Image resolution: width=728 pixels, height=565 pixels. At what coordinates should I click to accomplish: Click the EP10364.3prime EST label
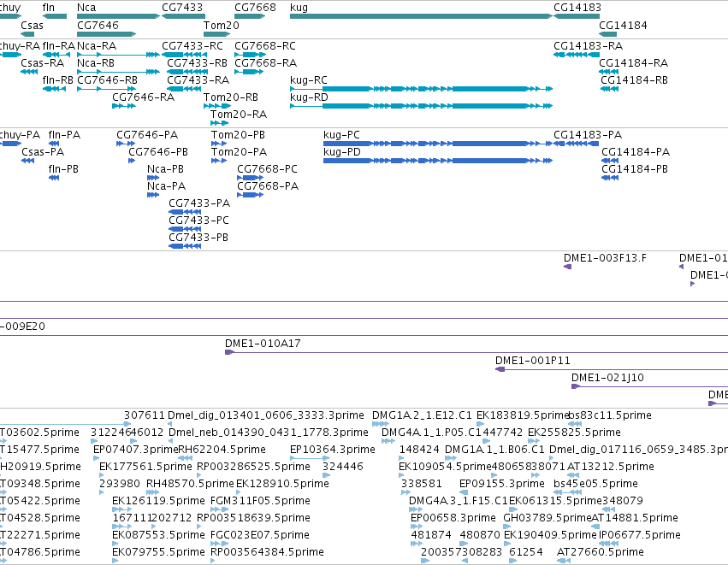coord(333,450)
